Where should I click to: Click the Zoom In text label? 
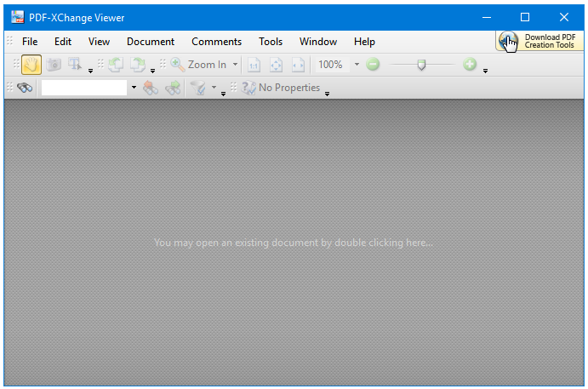pyautogui.click(x=207, y=65)
